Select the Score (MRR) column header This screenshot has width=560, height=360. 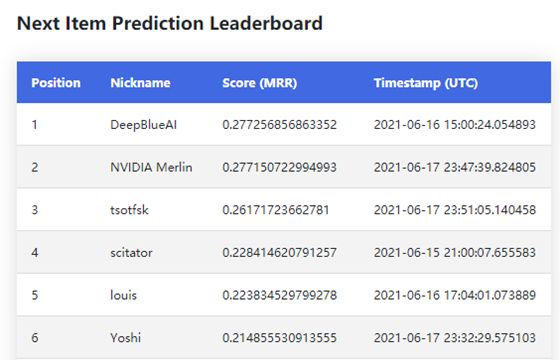(x=260, y=83)
